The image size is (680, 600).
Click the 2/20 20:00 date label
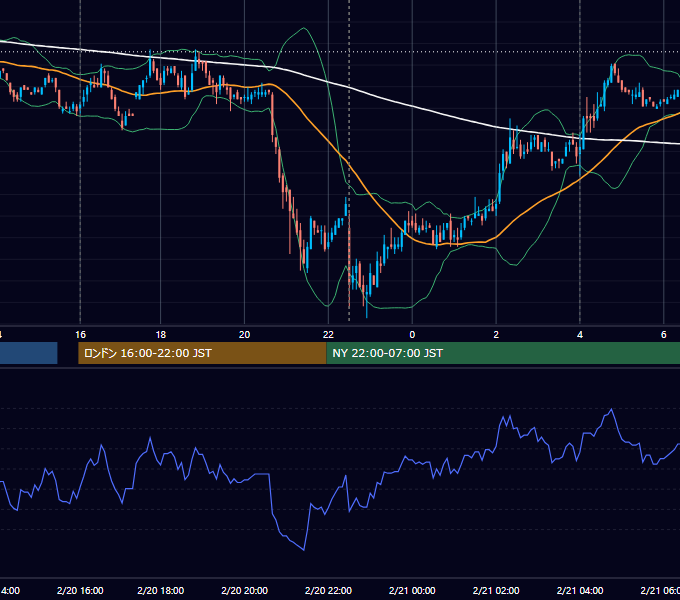pyautogui.click(x=245, y=590)
